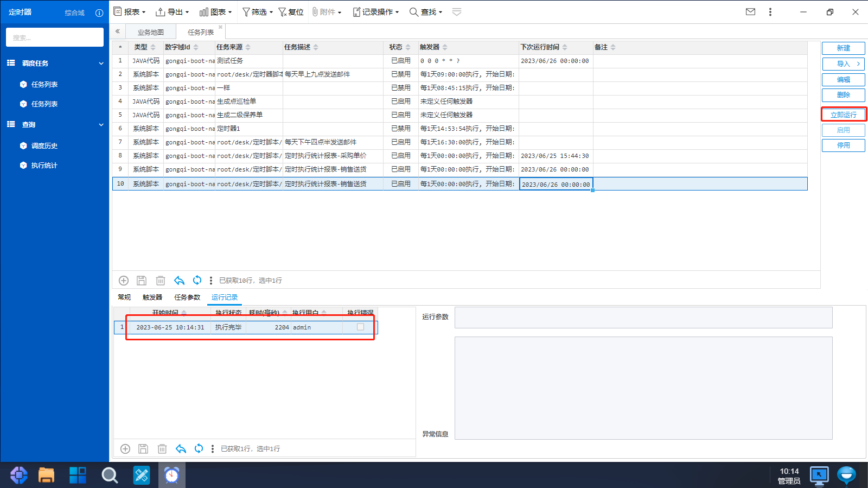
Task: Switch to the 常规 detail tab
Action: (x=124, y=297)
